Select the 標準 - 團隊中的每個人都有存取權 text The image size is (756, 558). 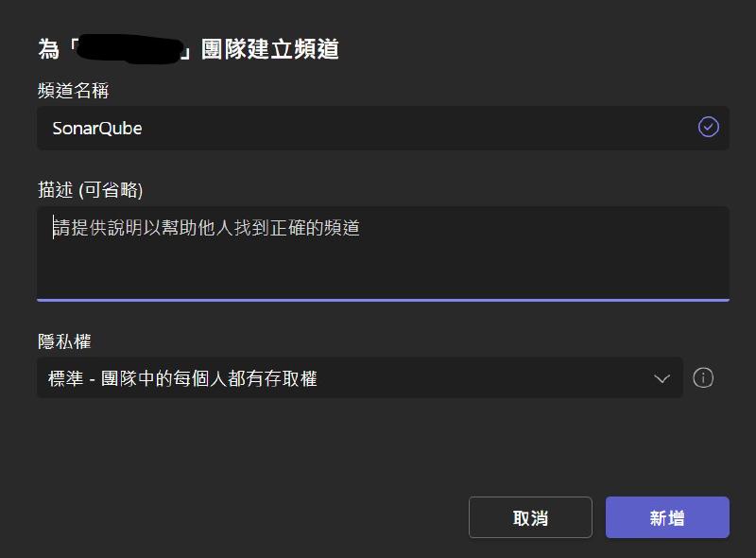point(182,378)
